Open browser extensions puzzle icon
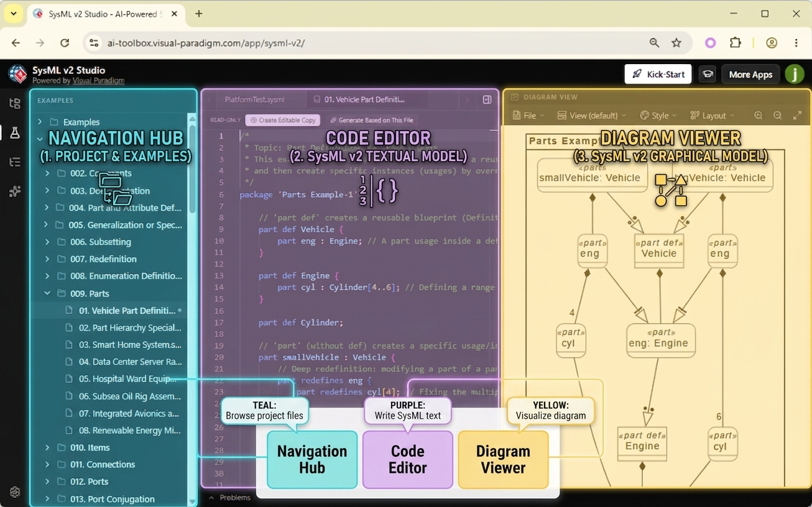Viewport: 812px width, 507px height. click(x=736, y=43)
